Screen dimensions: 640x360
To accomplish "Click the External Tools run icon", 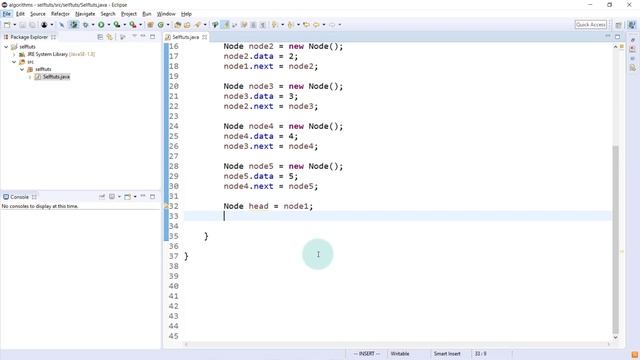I will [x=133, y=25].
